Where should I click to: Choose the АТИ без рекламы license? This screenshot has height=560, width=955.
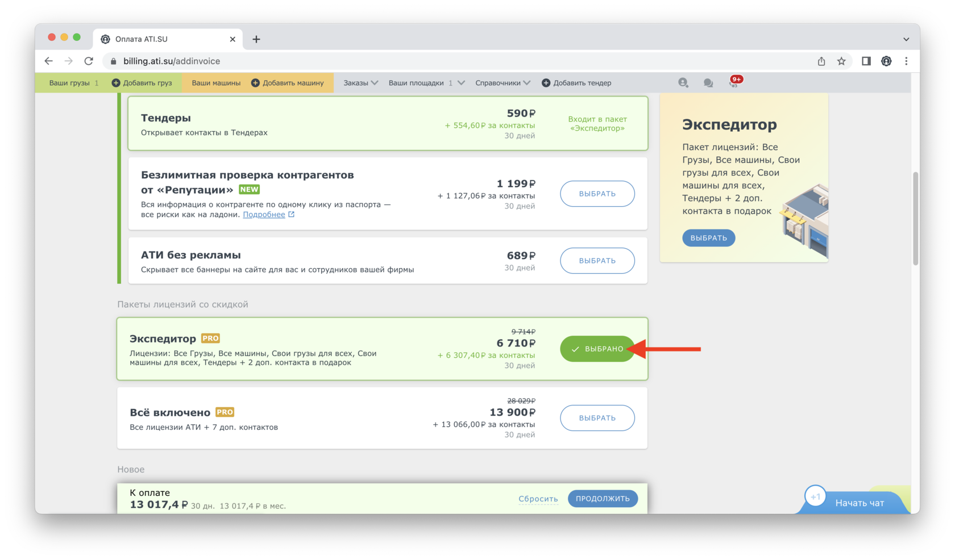(x=597, y=261)
